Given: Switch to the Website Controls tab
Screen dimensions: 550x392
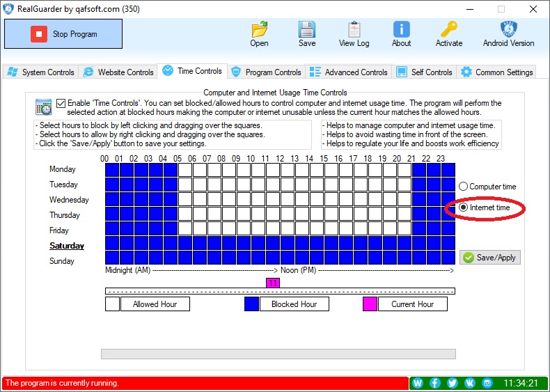Looking at the screenshot, I should (118, 72).
